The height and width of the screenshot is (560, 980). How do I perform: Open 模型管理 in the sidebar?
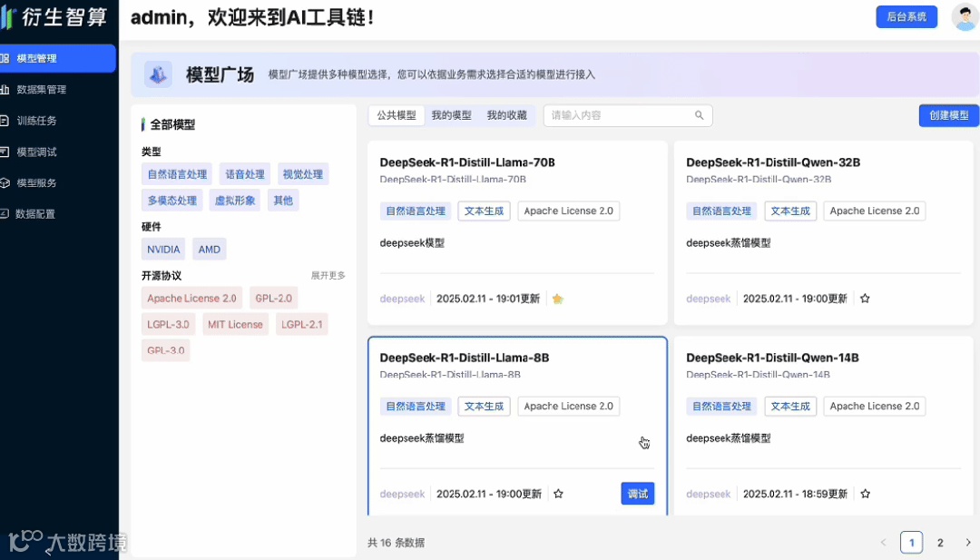[57, 58]
